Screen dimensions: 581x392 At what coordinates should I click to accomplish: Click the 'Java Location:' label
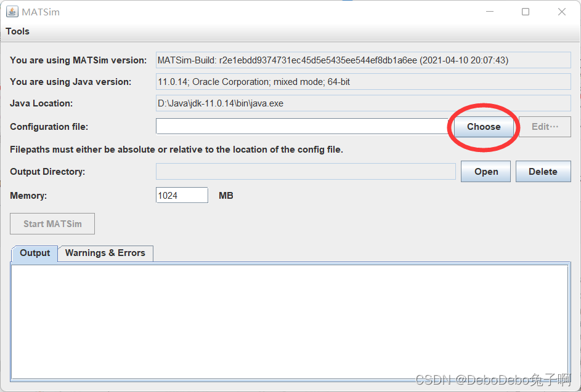[41, 103]
